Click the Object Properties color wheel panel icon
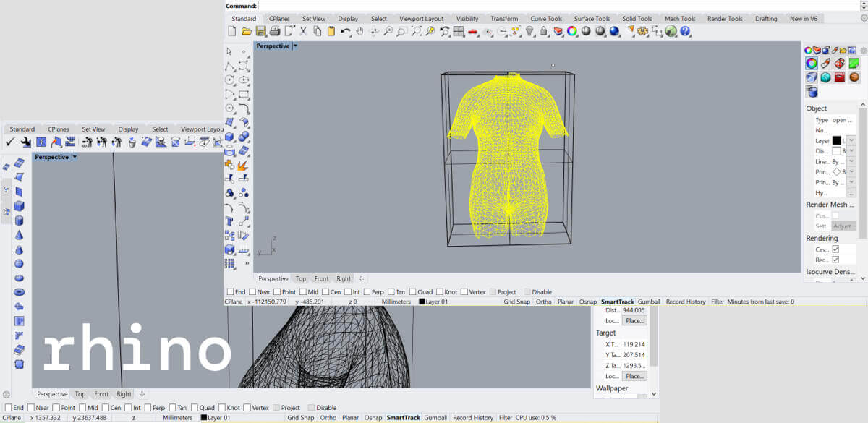 coord(812,63)
